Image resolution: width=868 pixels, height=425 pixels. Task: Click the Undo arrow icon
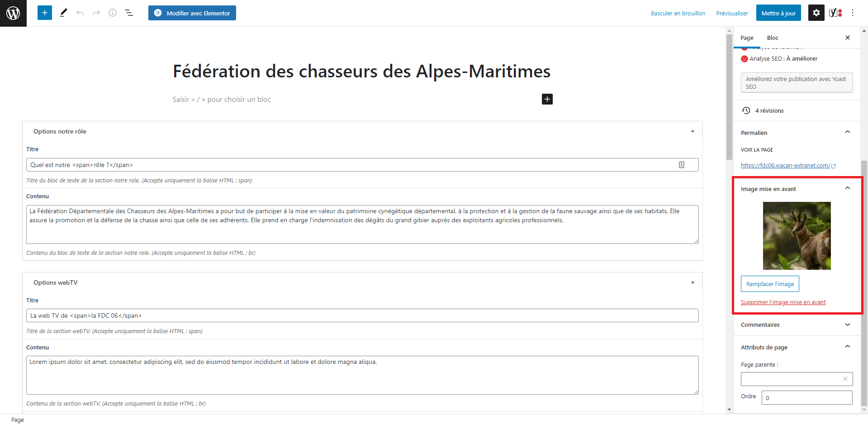point(80,13)
